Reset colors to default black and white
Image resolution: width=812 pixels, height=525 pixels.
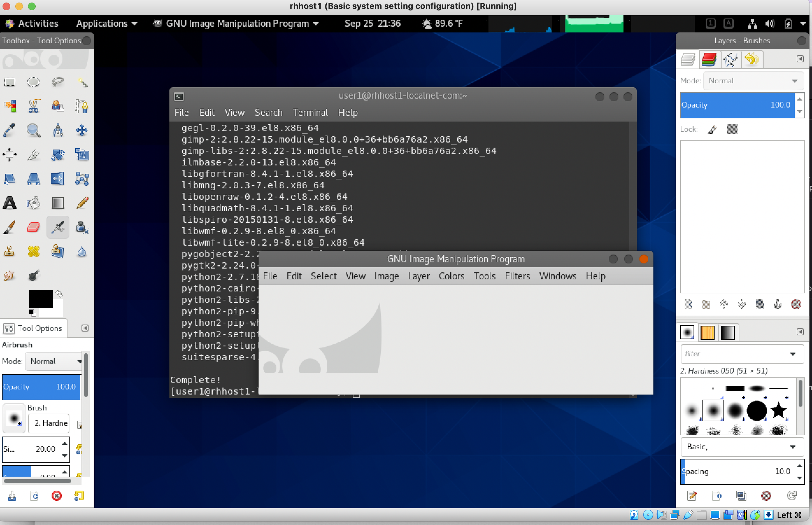(32, 312)
